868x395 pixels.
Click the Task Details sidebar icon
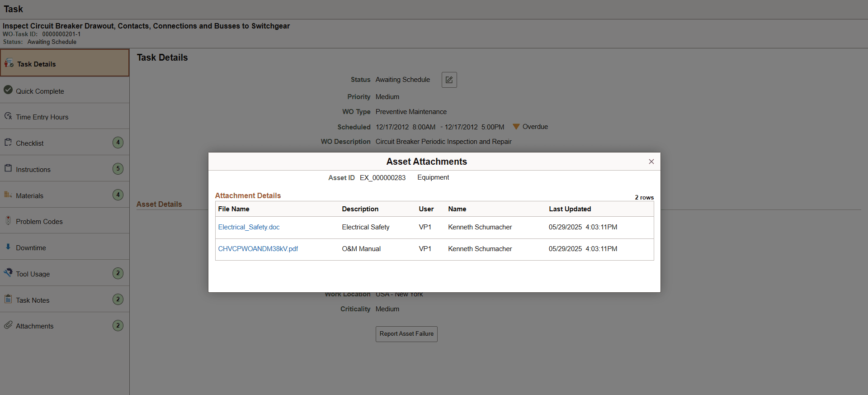tap(9, 63)
